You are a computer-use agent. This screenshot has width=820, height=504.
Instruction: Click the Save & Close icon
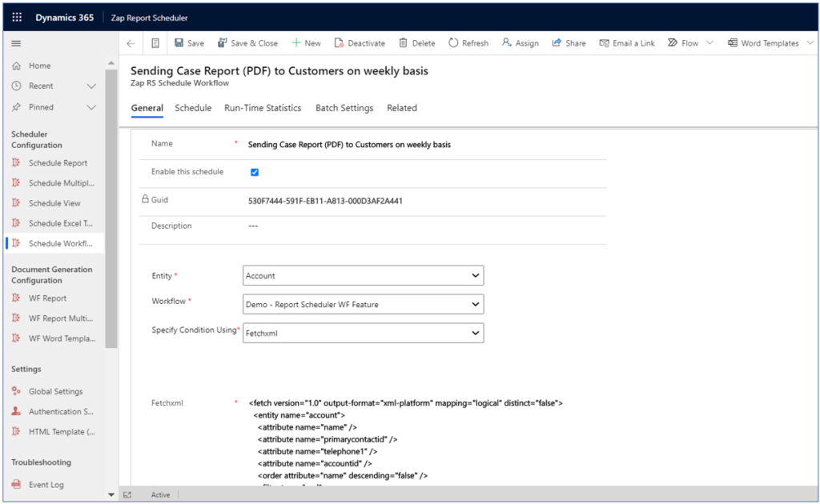tap(223, 43)
